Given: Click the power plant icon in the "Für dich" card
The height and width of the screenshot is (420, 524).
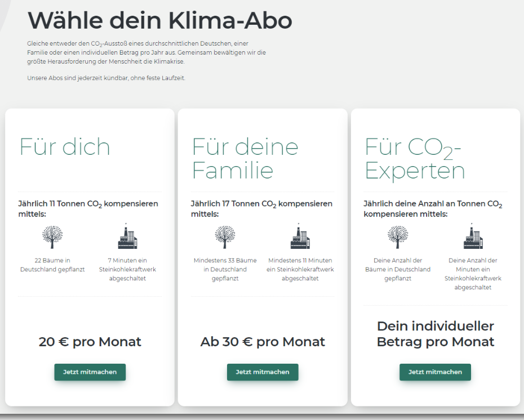Looking at the screenshot, I should pos(127,236).
